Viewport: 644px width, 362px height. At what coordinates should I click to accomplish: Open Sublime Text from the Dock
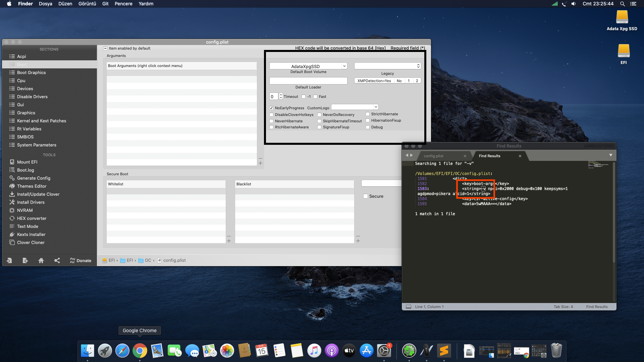coord(444,351)
